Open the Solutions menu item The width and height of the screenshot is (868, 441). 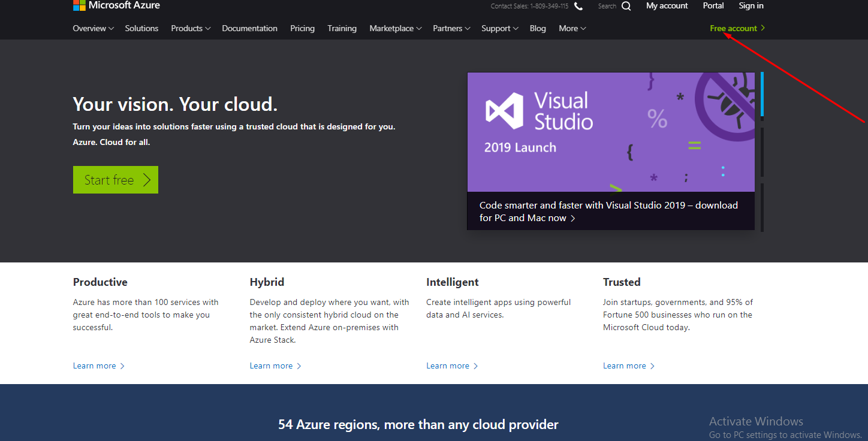click(141, 28)
